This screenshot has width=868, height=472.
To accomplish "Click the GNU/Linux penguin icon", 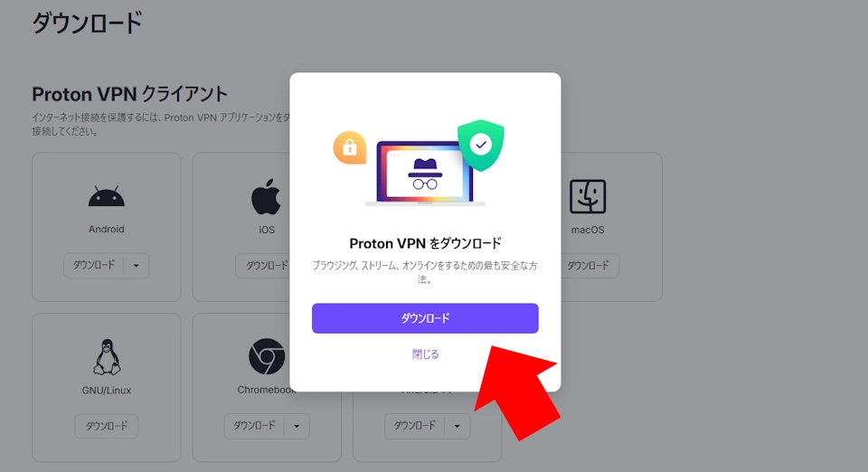I will click(107, 357).
